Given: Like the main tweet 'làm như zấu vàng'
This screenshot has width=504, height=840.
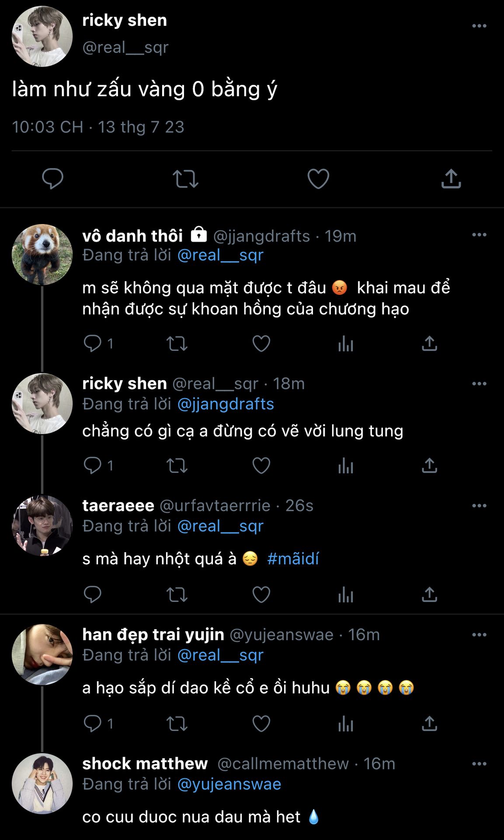Looking at the screenshot, I should point(318,178).
